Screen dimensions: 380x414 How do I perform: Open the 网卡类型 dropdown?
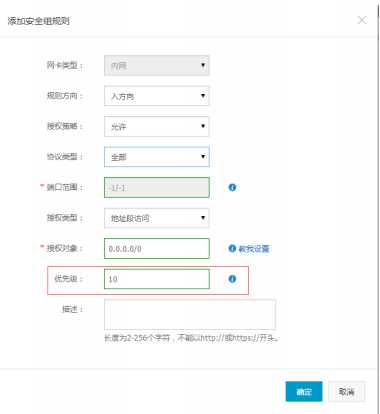pos(157,65)
